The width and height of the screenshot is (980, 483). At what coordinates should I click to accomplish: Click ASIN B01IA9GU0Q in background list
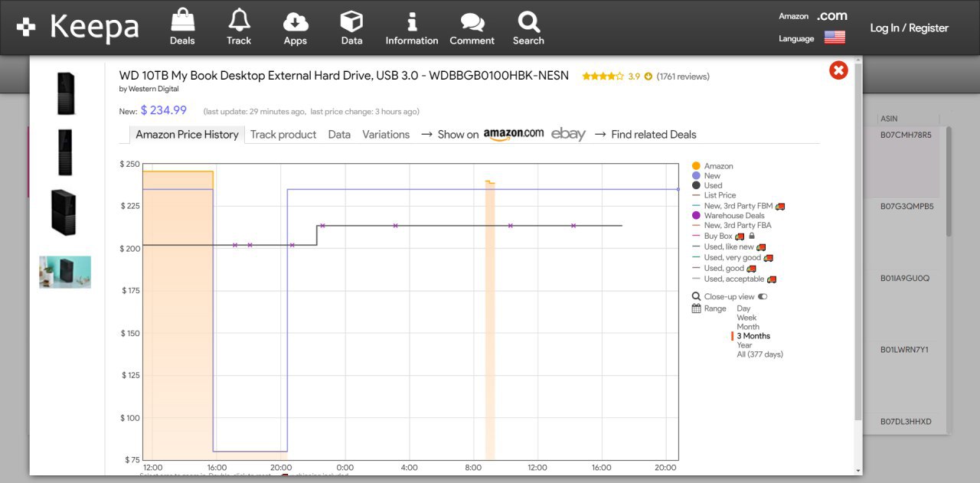[x=905, y=279]
